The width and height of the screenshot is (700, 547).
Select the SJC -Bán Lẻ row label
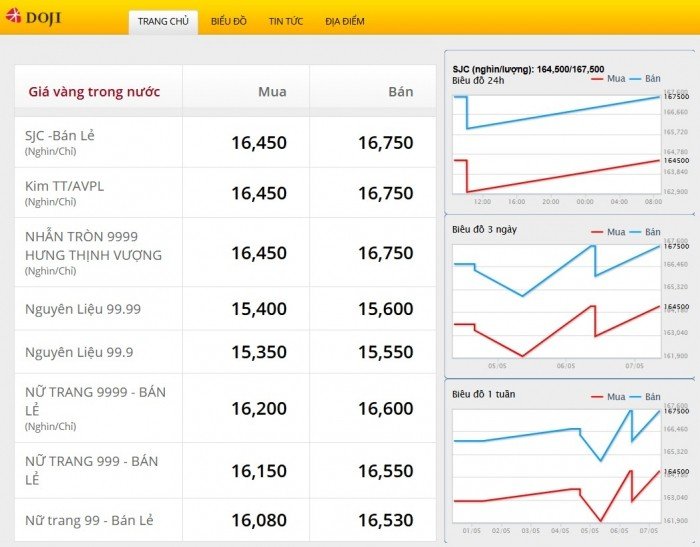click(x=60, y=136)
